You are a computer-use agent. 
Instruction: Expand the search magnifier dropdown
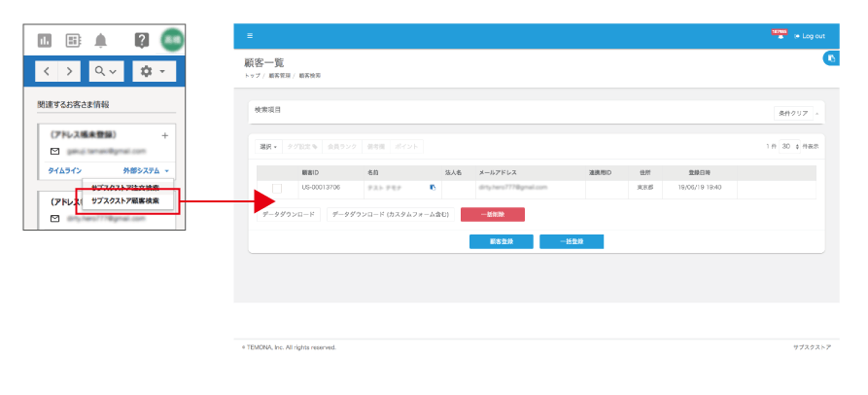pos(105,71)
